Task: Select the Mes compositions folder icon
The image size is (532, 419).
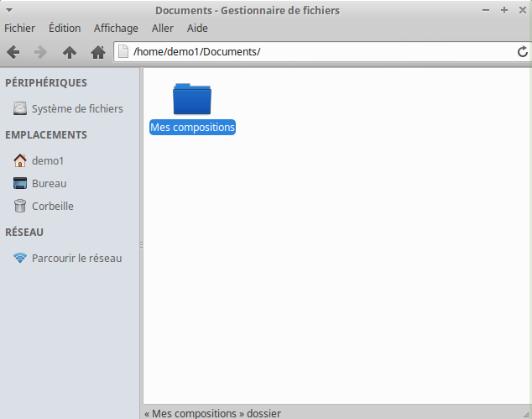Action: [x=192, y=99]
